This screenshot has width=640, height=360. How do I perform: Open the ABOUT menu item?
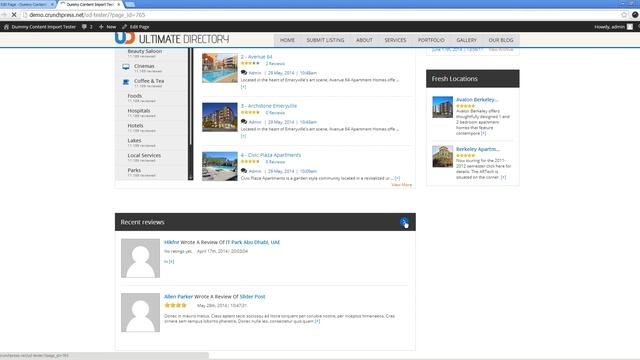364,40
